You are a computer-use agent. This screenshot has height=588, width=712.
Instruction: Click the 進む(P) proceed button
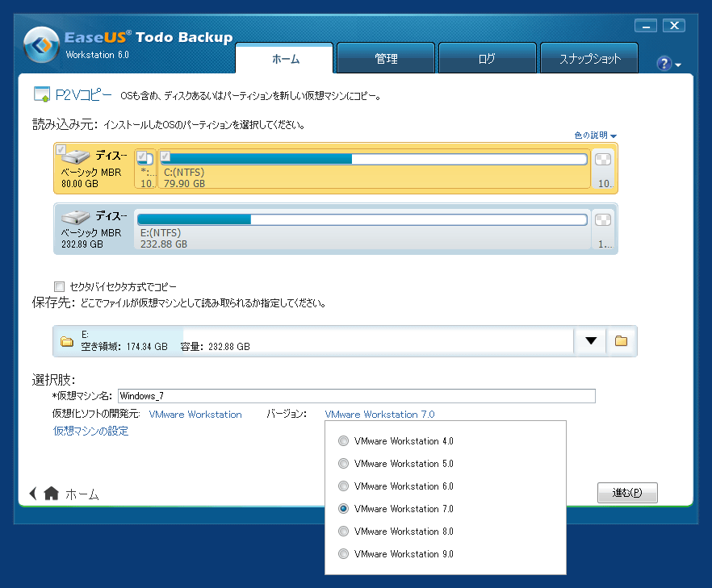[x=627, y=493]
